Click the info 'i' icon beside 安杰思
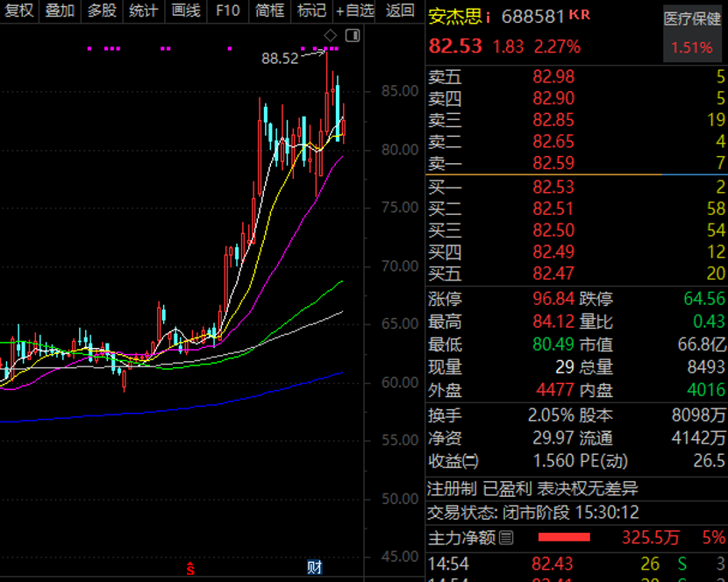Viewport: 728px width, 582px height. pos(489,17)
